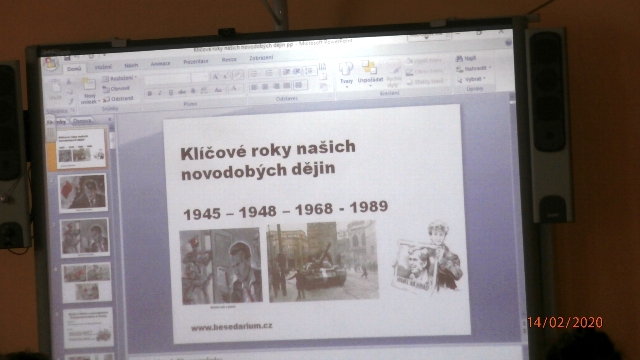This screenshot has width=640, height=360.
Task: Expand the Uspořádat arrange menu
Action: coord(370,73)
